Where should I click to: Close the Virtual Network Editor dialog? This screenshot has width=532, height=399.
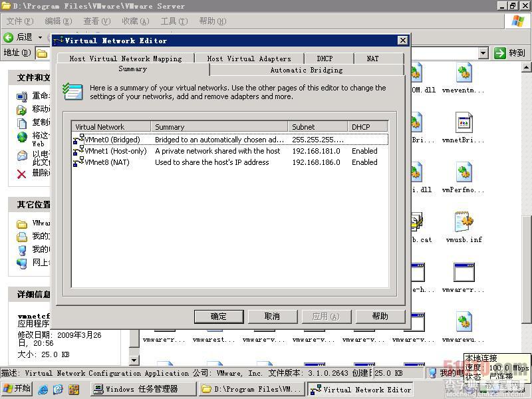coord(402,41)
